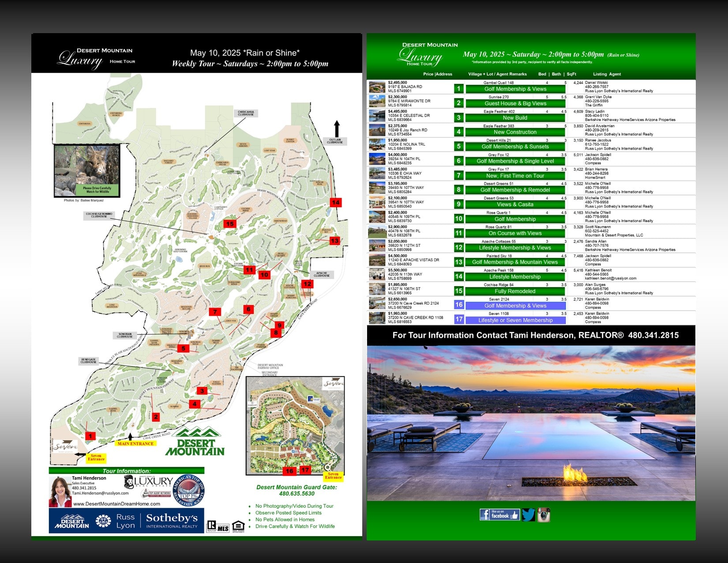Click the bobcat wildlife photo
728x563 pixels.
(x=86, y=170)
